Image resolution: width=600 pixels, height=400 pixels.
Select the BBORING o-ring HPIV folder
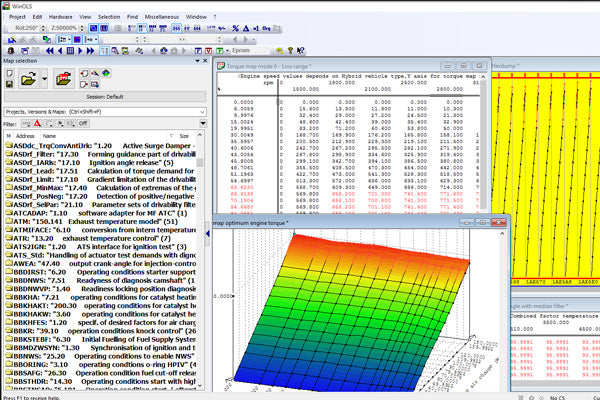(101, 364)
